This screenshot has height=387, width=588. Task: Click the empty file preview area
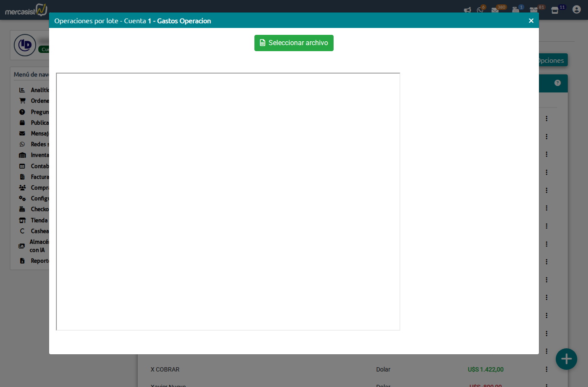[228, 201]
